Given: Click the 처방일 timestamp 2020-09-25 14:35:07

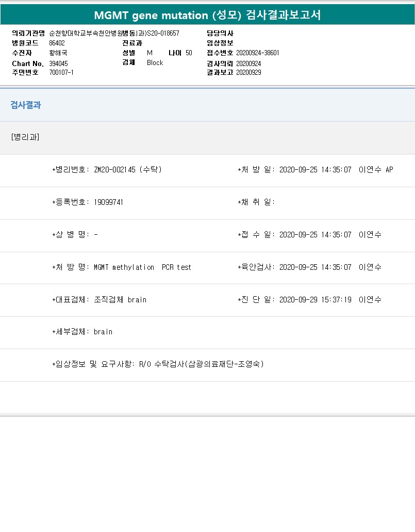Looking at the screenshot, I should pos(315,170).
